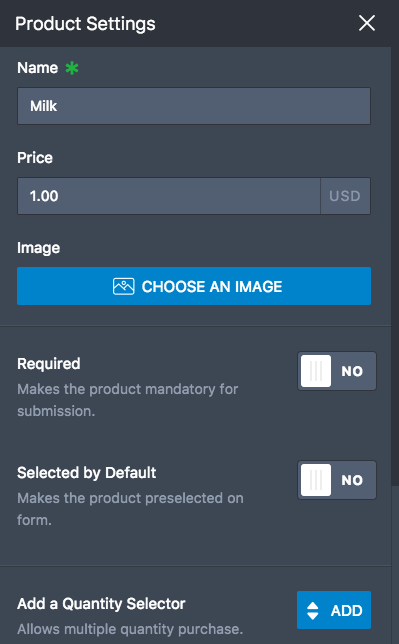399x644 pixels.
Task: Click the Image section label
Action: 39,248
